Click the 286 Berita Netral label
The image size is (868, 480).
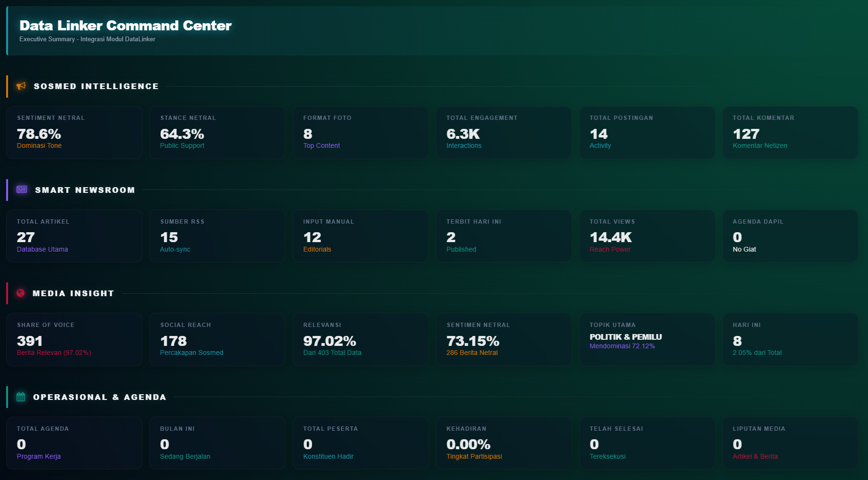click(472, 353)
